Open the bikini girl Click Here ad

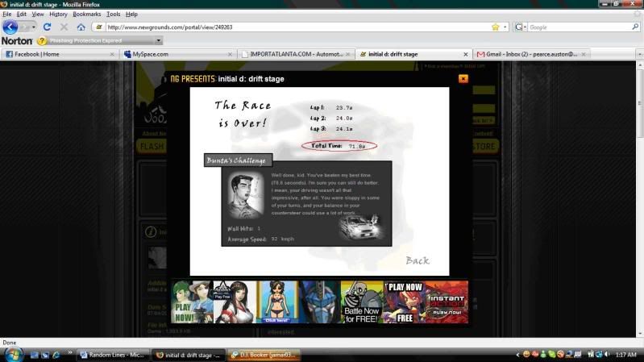(x=276, y=302)
